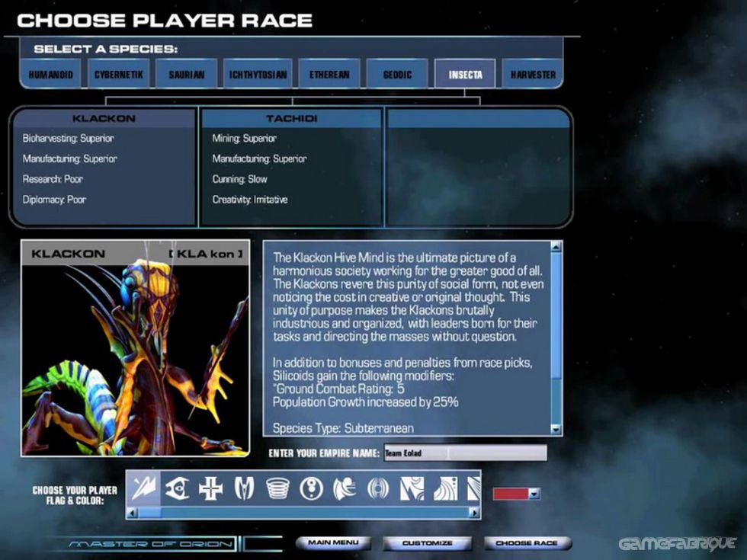Select the Cybernetik species tab
This screenshot has width=747, height=560.
pos(119,75)
